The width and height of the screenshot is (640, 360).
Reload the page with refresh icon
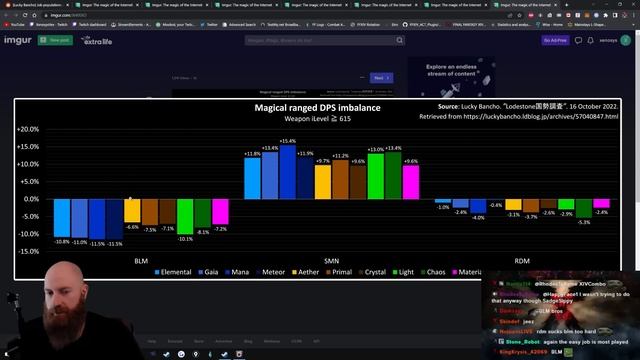(x=25, y=15)
